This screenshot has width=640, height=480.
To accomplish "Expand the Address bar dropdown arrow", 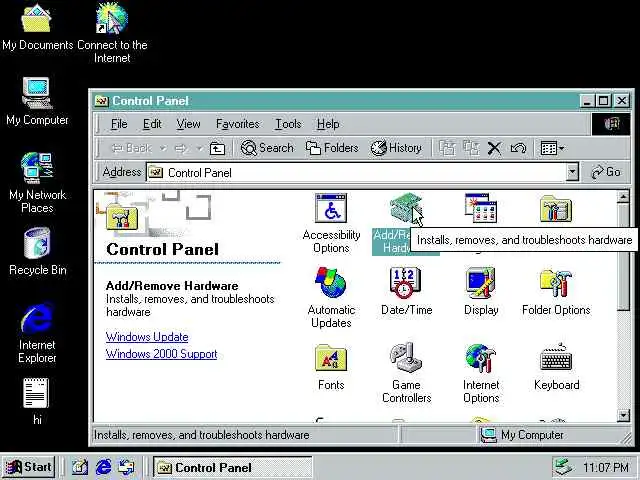I will pyautogui.click(x=572, y=173).
